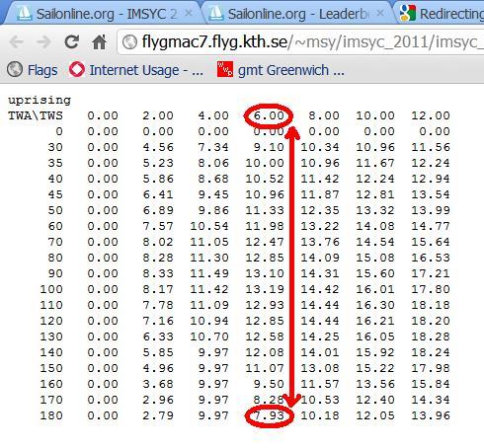The height and width of the screenshot is (448, 484).
Task: Click the flygmac7.flyg.kth.se address bar
Action: pyautogui.click(x=300, y=42)
